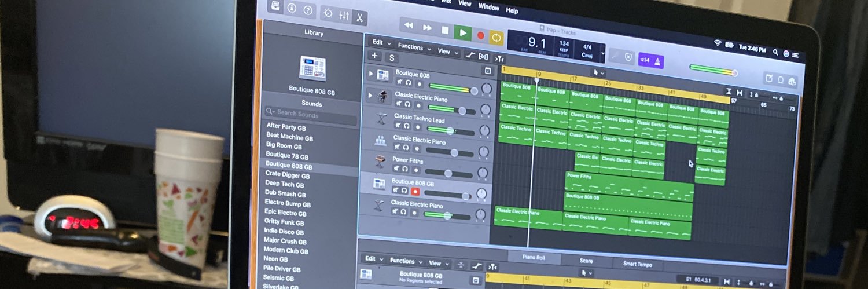
Task: Open the tracks area View menu
Action: 447,51
